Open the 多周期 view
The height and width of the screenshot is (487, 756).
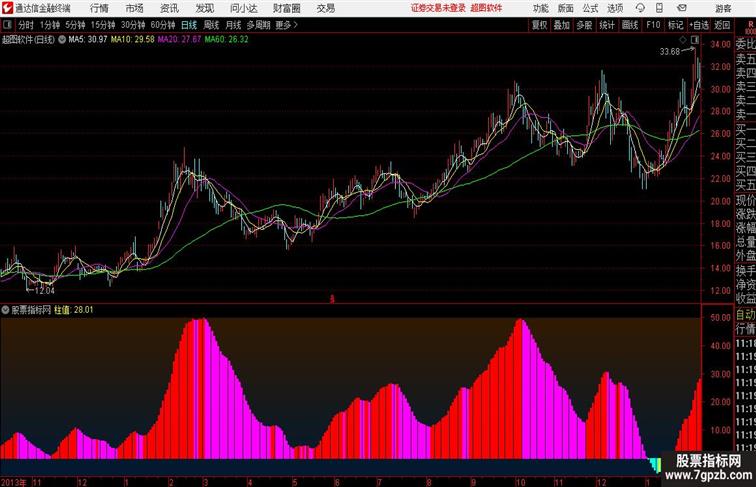258,25
